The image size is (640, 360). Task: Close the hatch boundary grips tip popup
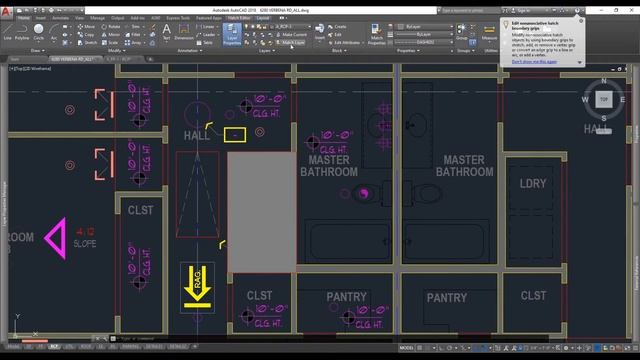[581, 21]
